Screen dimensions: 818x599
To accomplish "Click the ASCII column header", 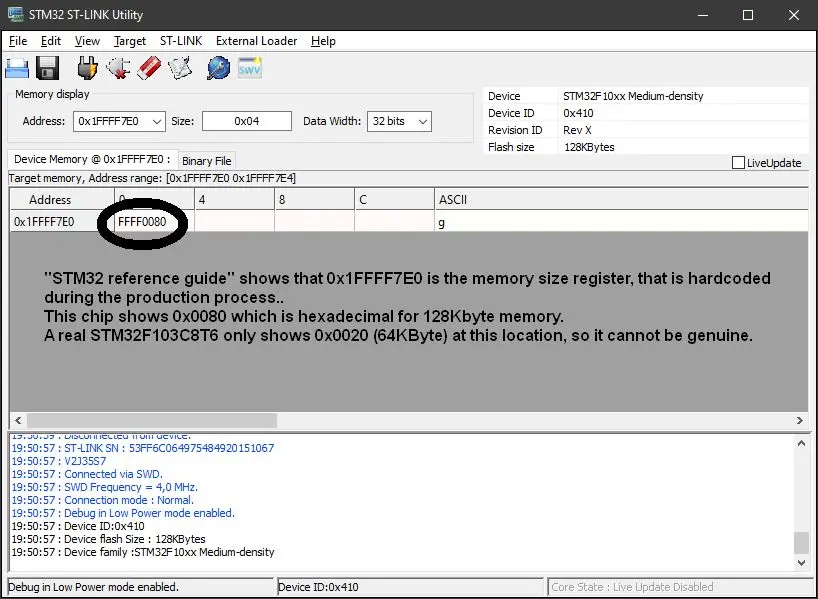I will tap(621, 200).
